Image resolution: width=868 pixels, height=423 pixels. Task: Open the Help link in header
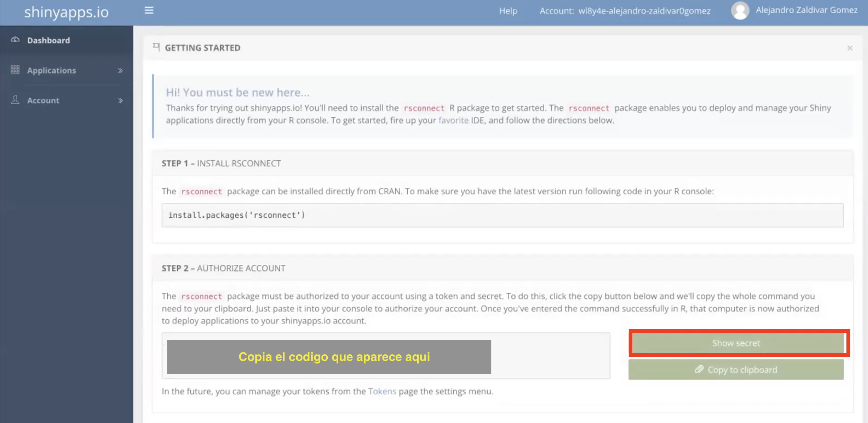(x=508, y=11)
